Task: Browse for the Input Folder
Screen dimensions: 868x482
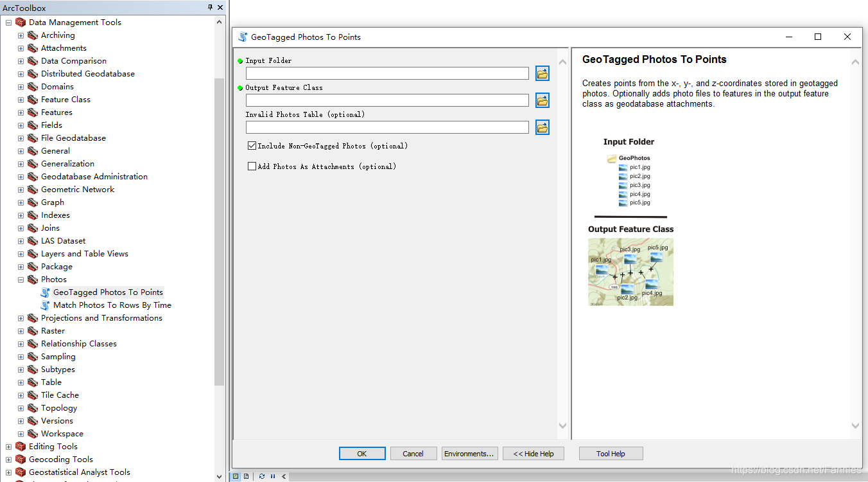Action: coord(542,73)
